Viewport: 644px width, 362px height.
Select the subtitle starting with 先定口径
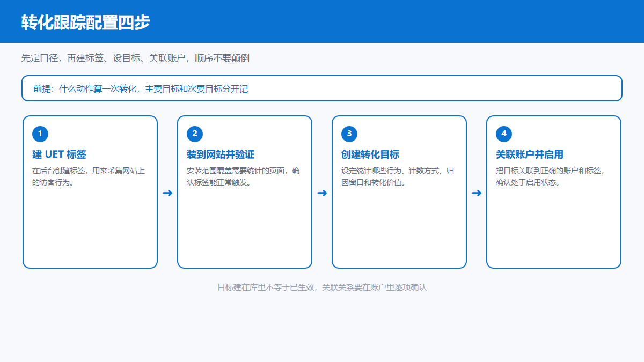click(x=135, y=58)
